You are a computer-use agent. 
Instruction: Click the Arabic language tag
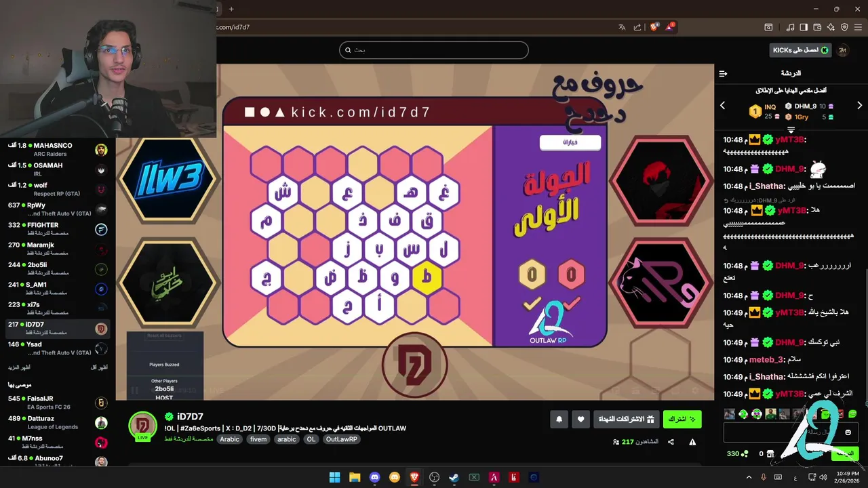point(230,439)
